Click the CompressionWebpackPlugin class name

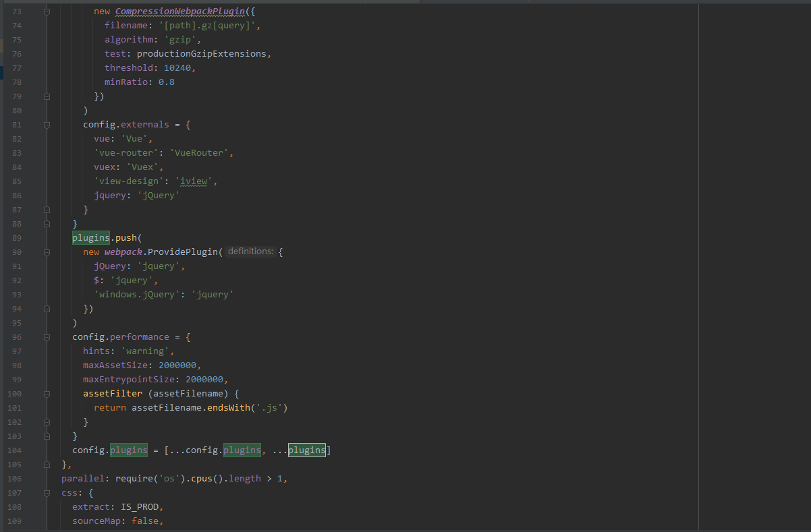pos(178,11)
